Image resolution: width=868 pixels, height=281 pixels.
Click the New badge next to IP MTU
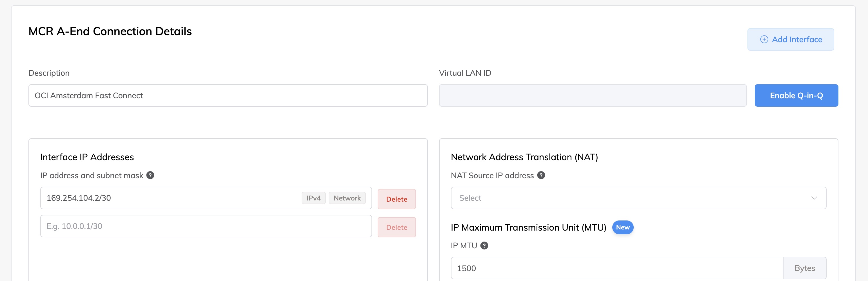pos(622,228)
